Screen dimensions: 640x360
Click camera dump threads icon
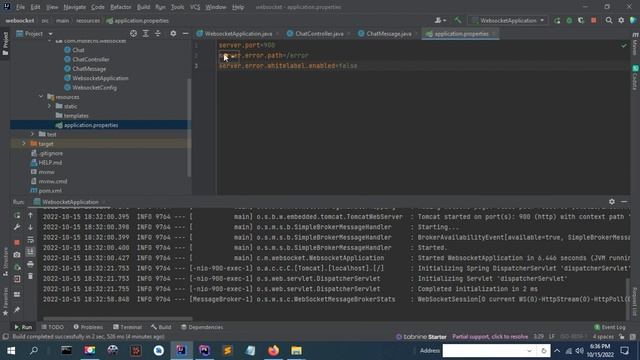(x=17, y=255)
